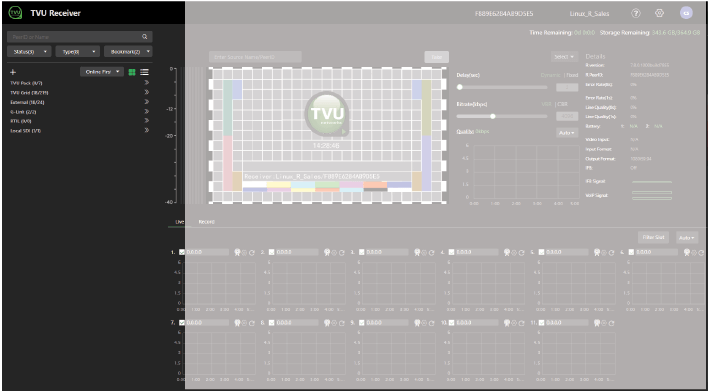708x391 pixels.
Task: Open the help question mark icon
Action: (x=636, y=13)
